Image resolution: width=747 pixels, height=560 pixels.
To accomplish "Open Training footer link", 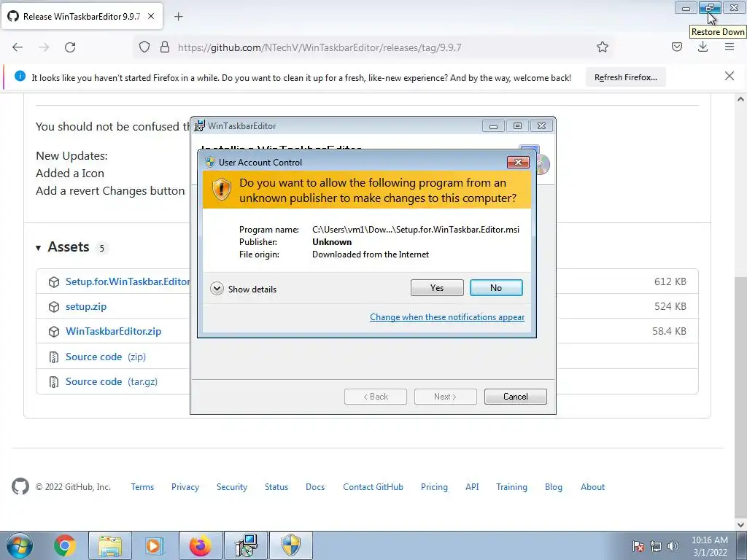I will tap(511, 487).
